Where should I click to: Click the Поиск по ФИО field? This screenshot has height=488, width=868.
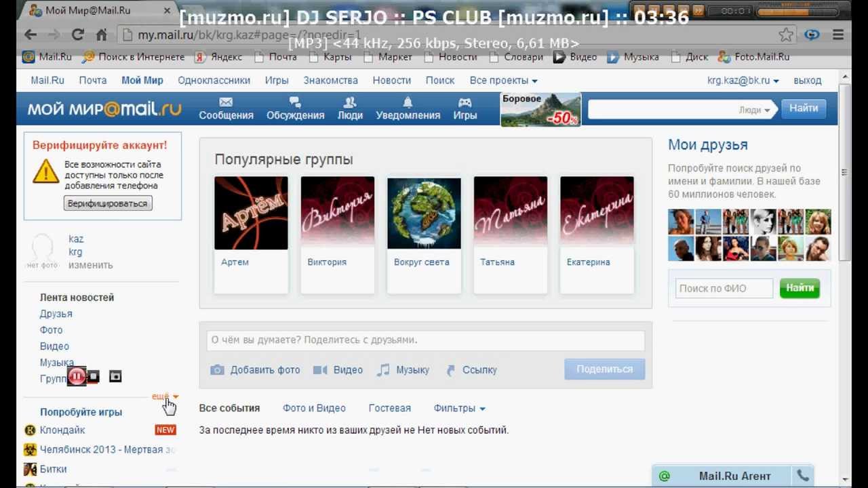point(723,288)
